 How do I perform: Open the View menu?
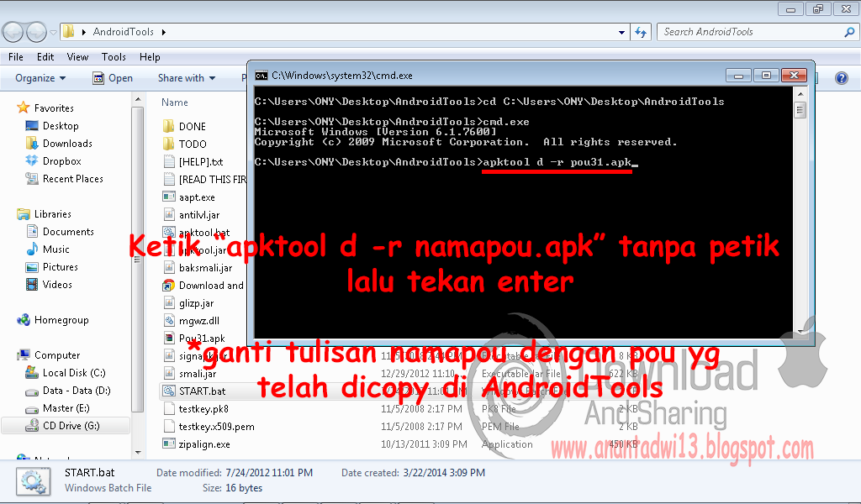(77, 57)
